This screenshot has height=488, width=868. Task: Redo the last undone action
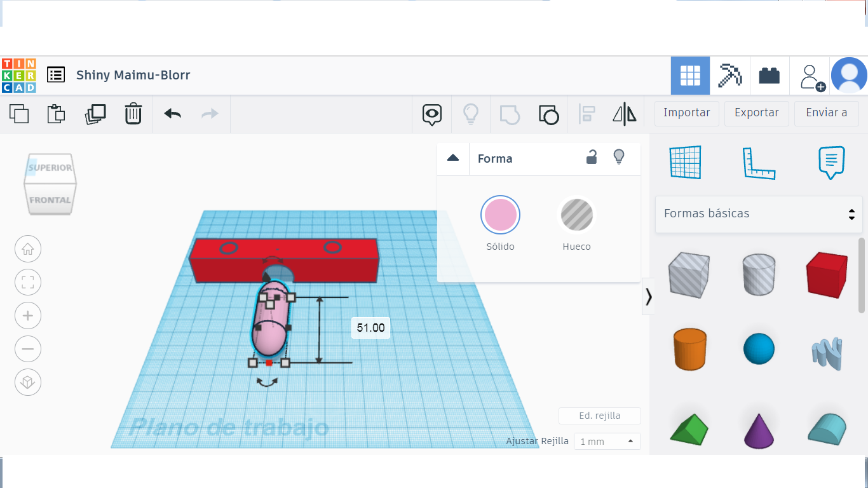(x=210, y=114)
